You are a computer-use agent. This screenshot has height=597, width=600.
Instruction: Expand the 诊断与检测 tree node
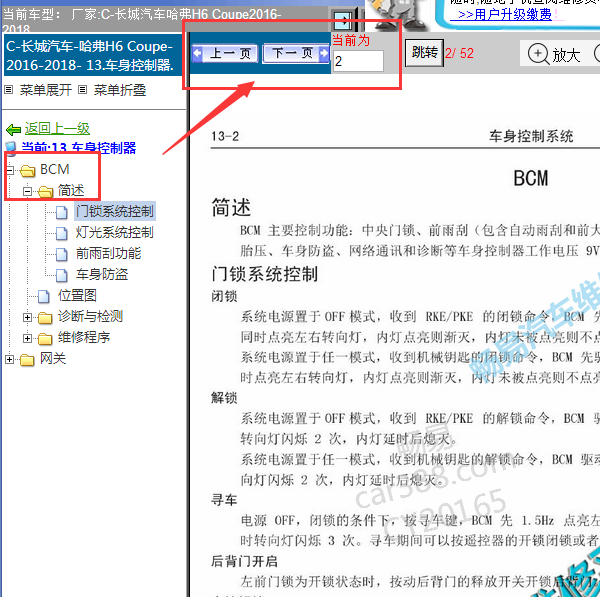point(27,317)
